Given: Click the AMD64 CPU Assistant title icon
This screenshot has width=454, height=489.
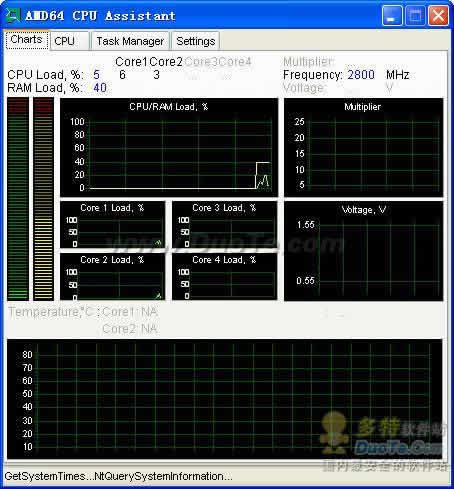Looking at the screenshot, I should click(13, 15).
